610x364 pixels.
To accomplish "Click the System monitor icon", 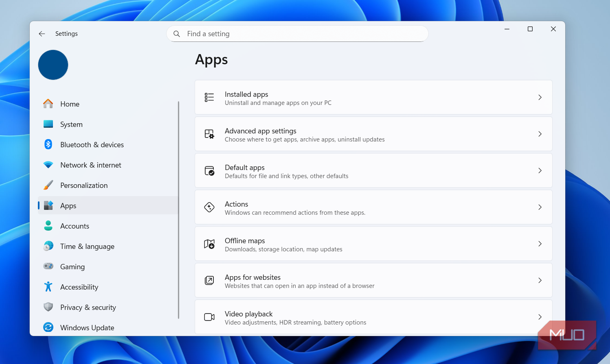I will (48, 124).
